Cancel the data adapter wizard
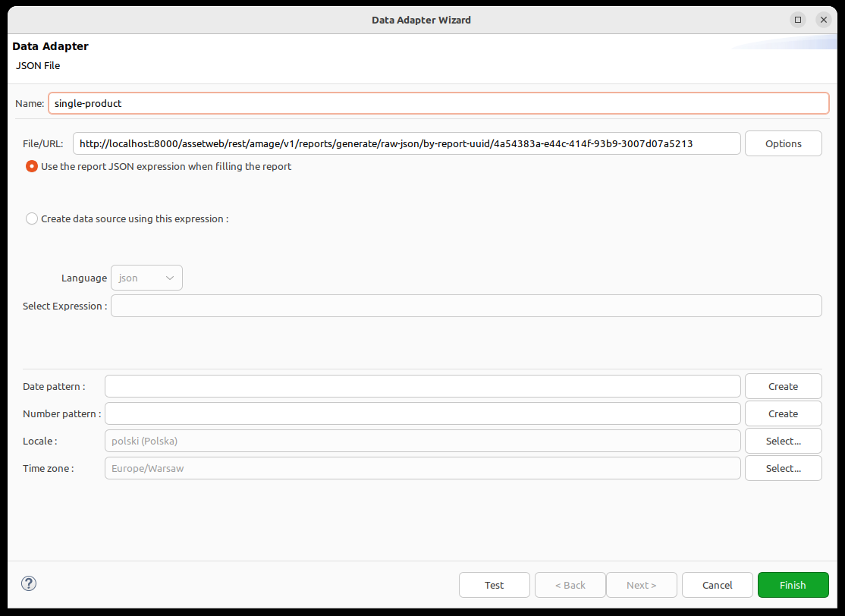 pos(717,585)
